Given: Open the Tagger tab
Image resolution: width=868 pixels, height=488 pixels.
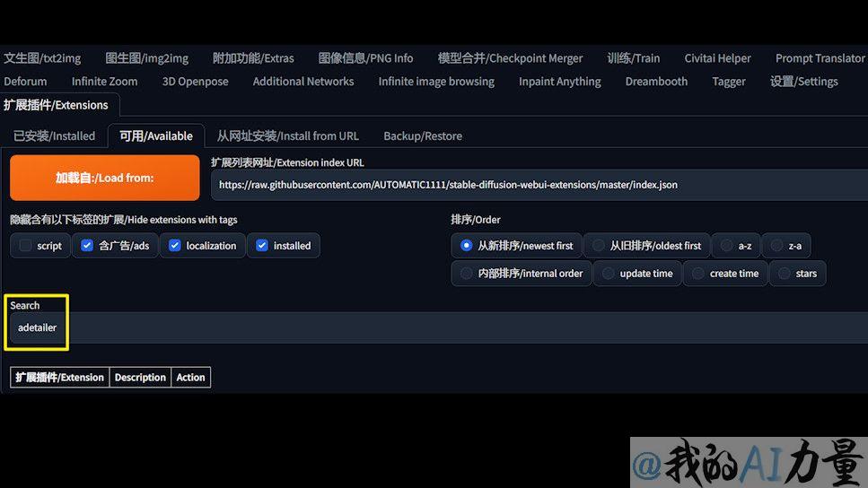Looking at the screenshot, I should click(729, 82).
